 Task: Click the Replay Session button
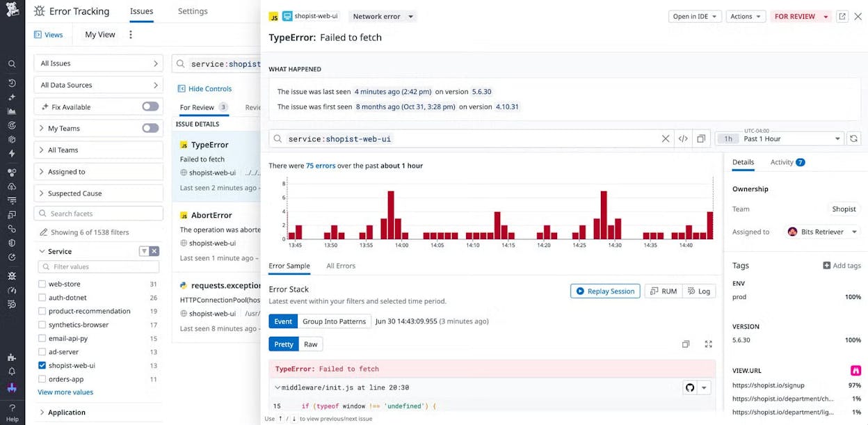pos(606,291)
